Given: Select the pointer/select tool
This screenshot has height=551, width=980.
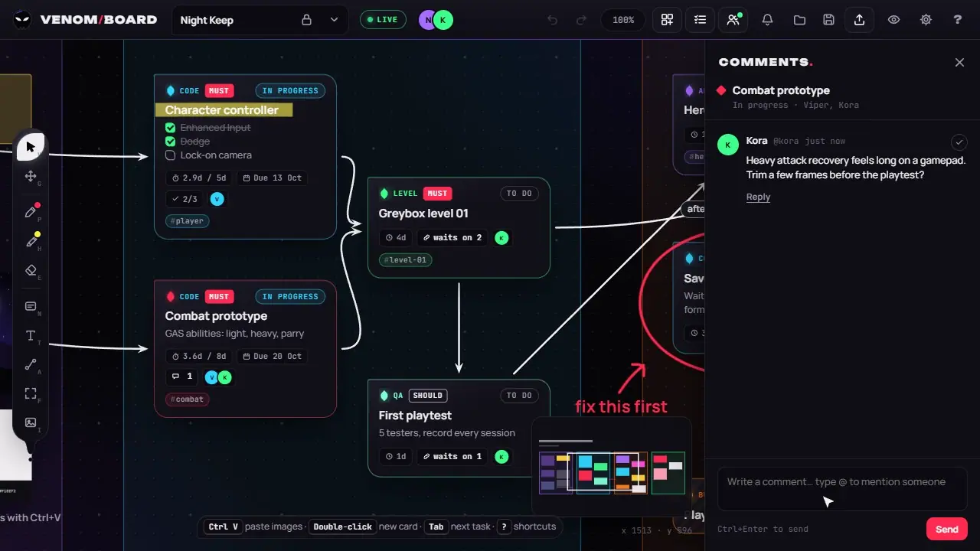Looking at the screenshot, I should 31,146.
